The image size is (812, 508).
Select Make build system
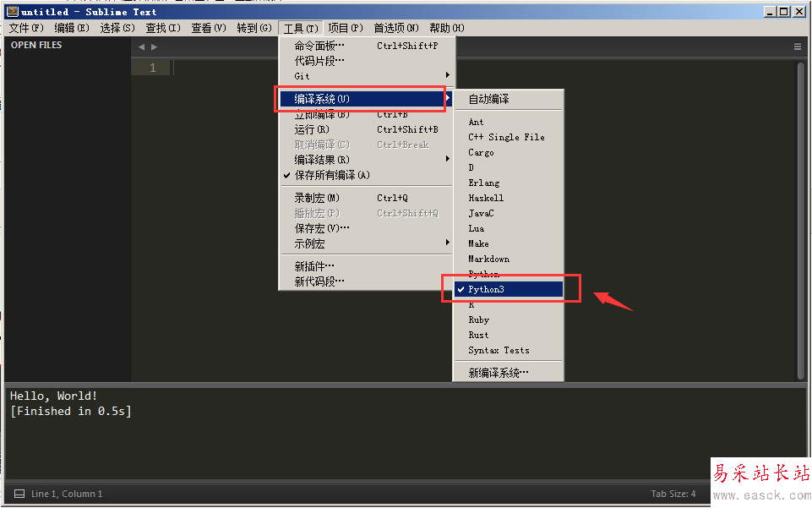(x=509, y=244)
